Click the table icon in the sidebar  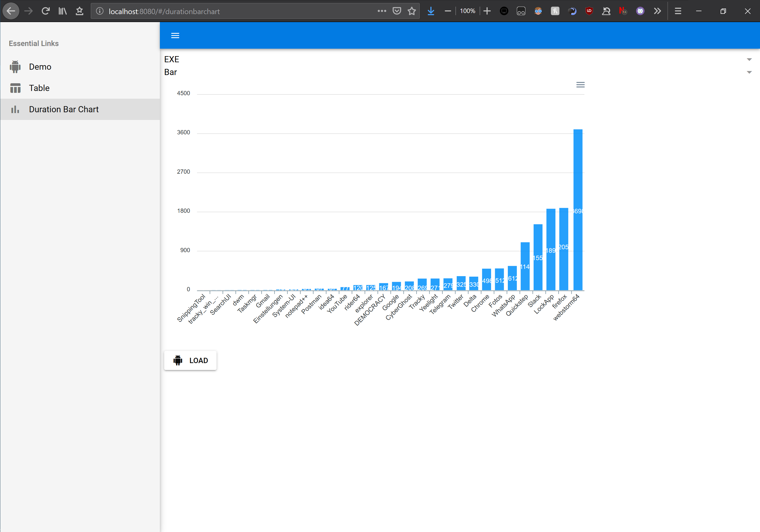tap(15, 88)
